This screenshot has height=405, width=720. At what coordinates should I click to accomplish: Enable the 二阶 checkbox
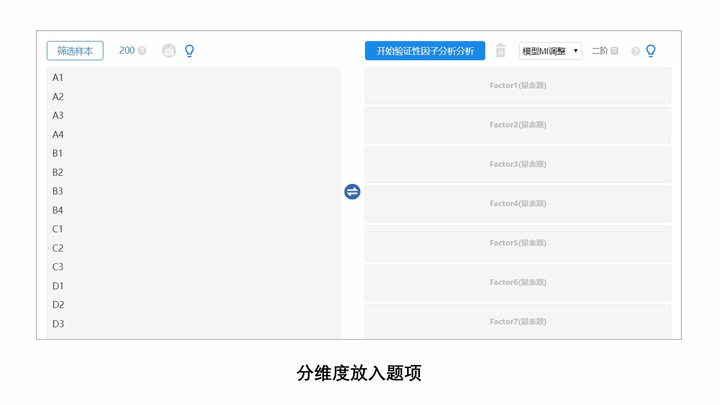point(614,51)
